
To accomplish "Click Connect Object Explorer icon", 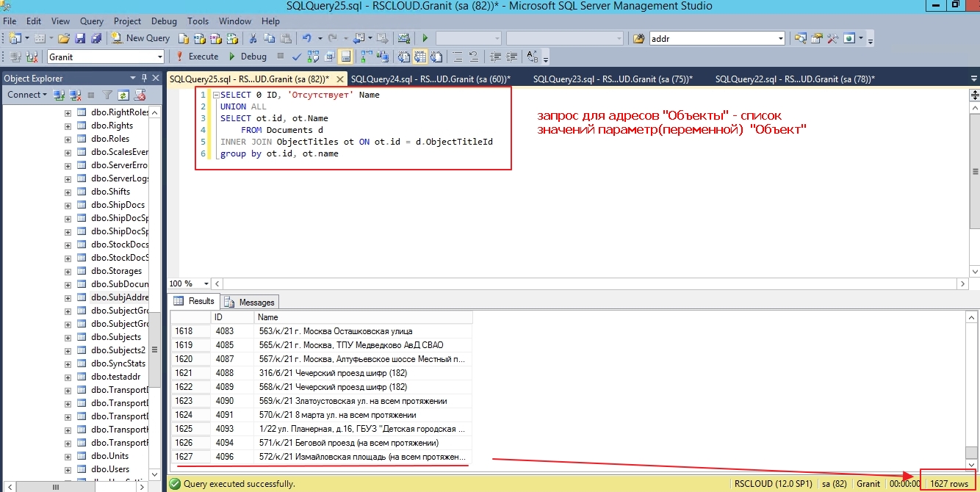I will pyautogui.click(x=59, y=95).
